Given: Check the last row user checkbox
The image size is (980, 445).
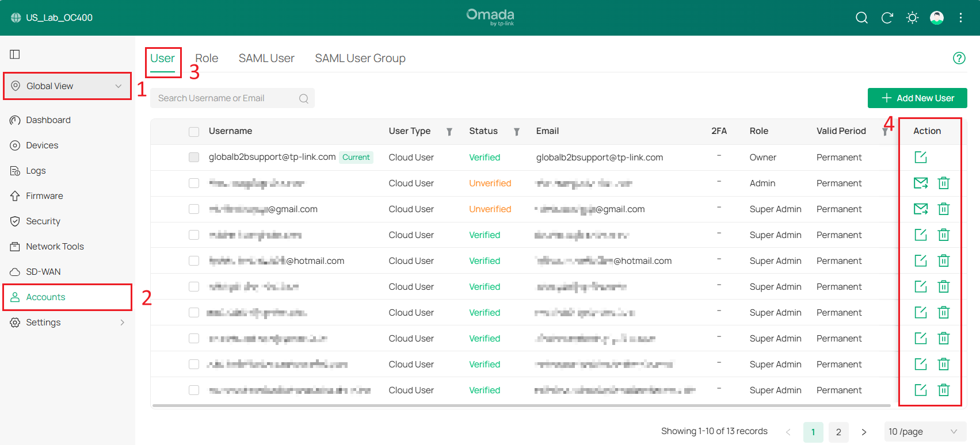Looking at the screenshot, I should point(194,390).
